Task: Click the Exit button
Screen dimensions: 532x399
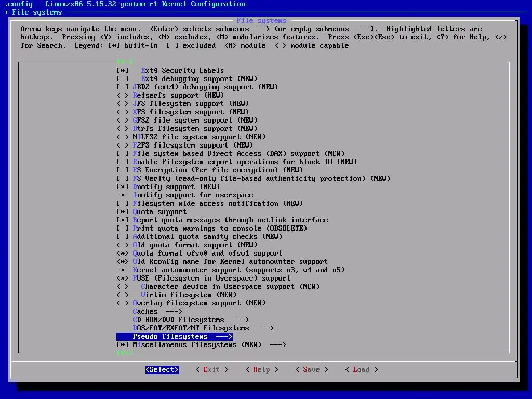Action: 212,369
